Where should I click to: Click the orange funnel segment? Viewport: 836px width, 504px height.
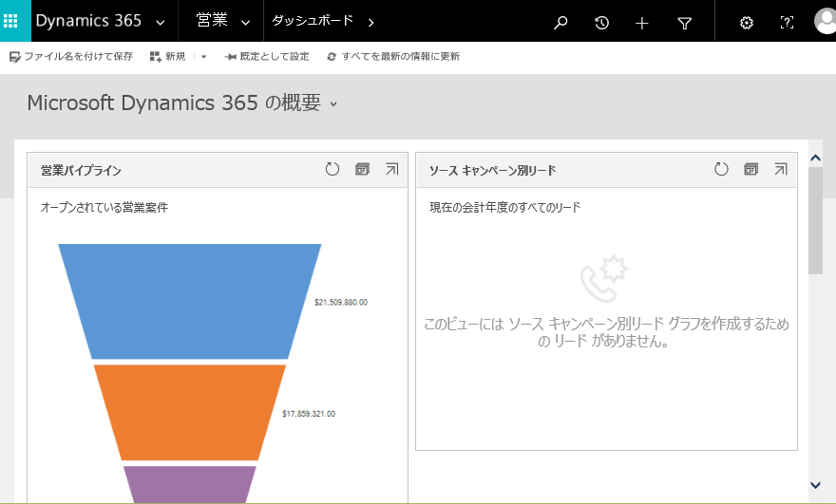(x=190, y=412)
